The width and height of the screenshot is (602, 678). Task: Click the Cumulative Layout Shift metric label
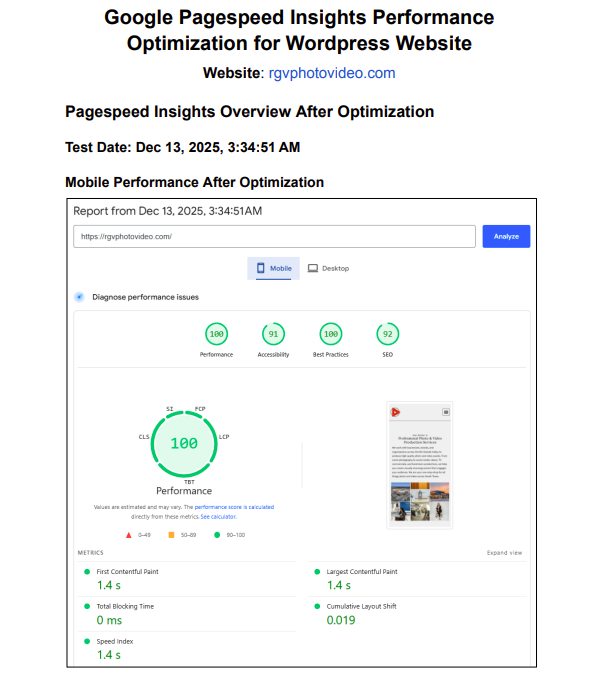tap(362, 607)
